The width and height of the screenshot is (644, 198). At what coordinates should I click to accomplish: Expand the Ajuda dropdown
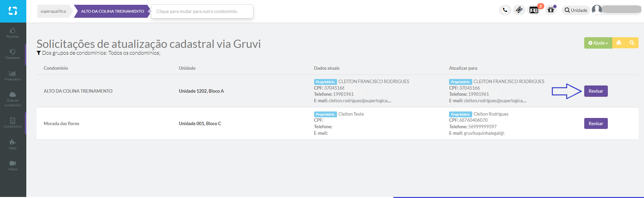pyautogui.click(x=598, y=43)
